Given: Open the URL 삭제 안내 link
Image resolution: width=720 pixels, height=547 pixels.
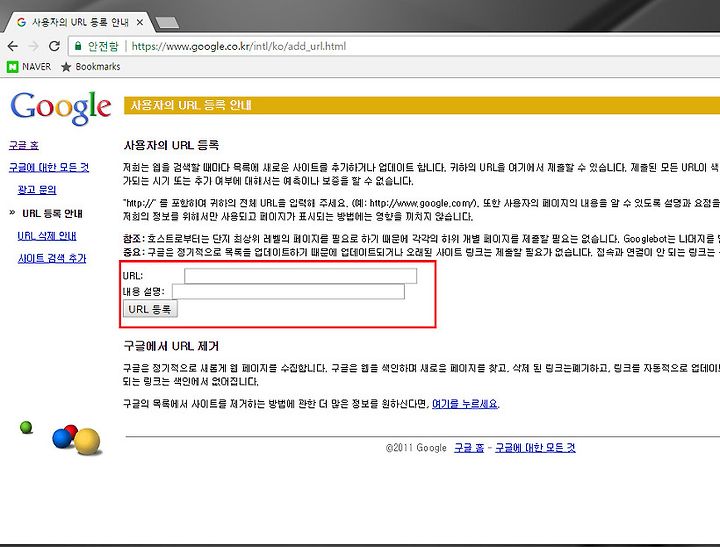Looking at the screenshot, I should click(x=47, y=236).
